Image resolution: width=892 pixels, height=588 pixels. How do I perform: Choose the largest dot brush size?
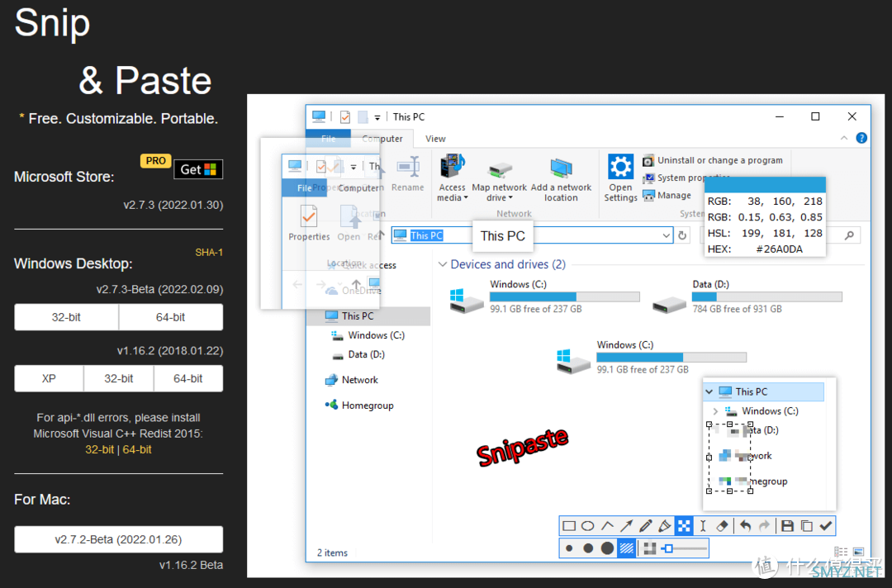point(608,548)
